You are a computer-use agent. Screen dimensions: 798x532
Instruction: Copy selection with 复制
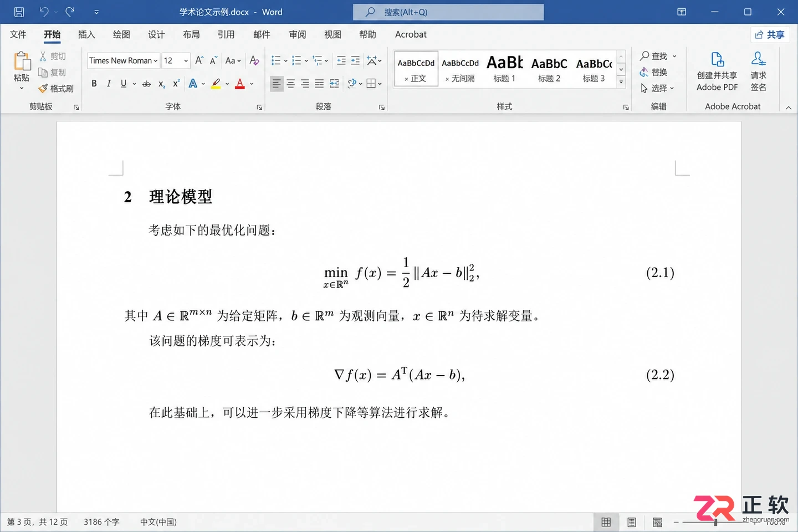point(53,72)
